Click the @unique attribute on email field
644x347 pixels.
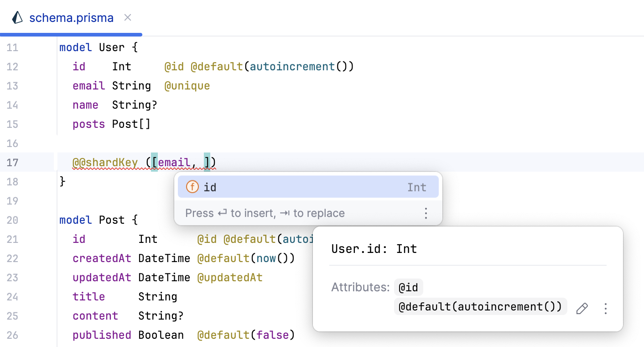click(x=187, y=86)
